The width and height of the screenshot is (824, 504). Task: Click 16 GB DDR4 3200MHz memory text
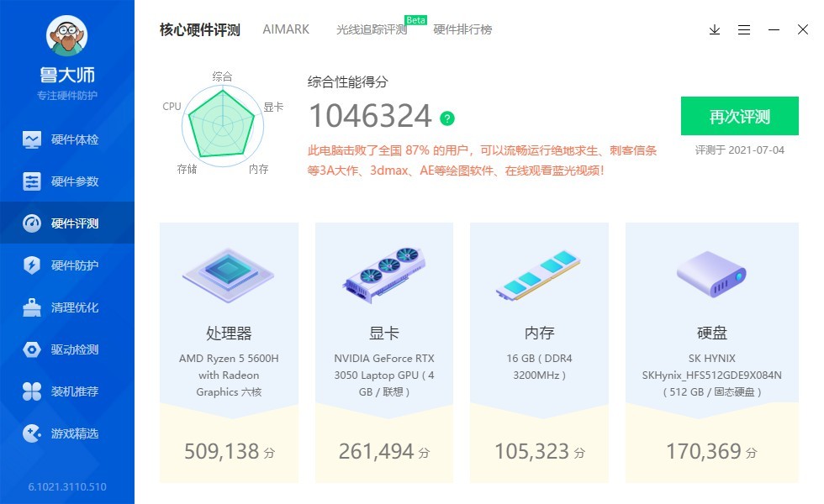point(539,366)
